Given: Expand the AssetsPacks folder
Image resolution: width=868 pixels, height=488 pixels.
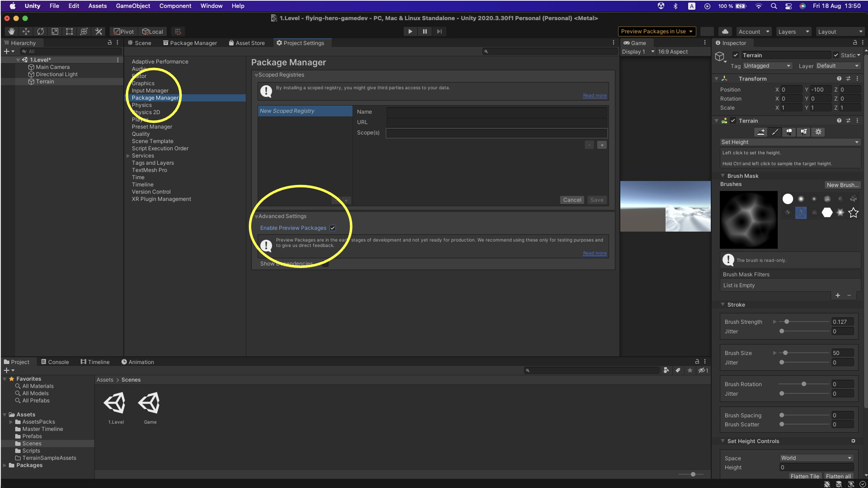Looking at the screenshot, I should point(11,422).
